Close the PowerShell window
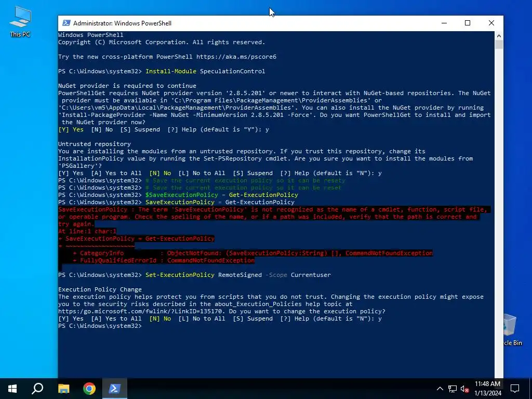The width and height of the screenshot is (532, 399). 491,23
